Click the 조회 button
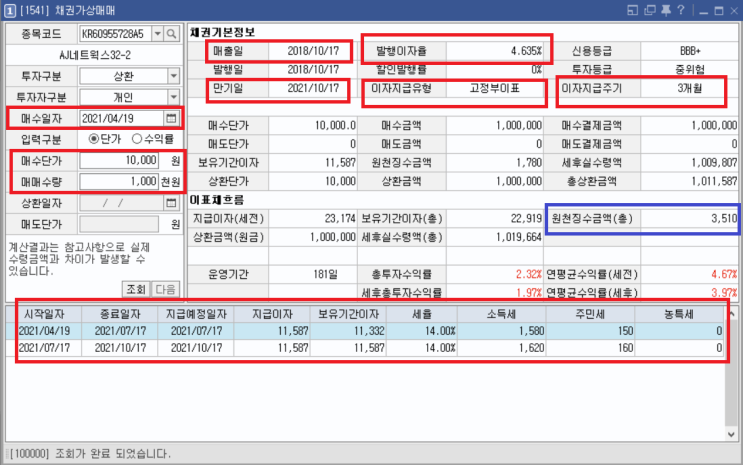The image size is (743, 465). pos(136,289)
